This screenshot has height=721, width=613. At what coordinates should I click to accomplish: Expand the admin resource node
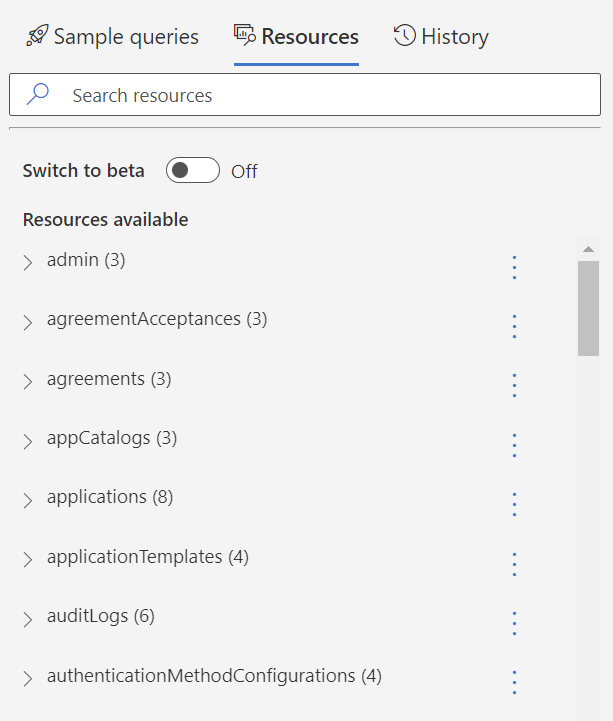point(28,263)
